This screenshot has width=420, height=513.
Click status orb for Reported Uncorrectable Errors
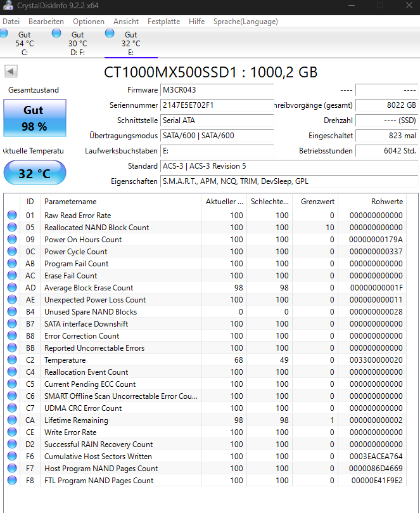[x=12, y=347]
